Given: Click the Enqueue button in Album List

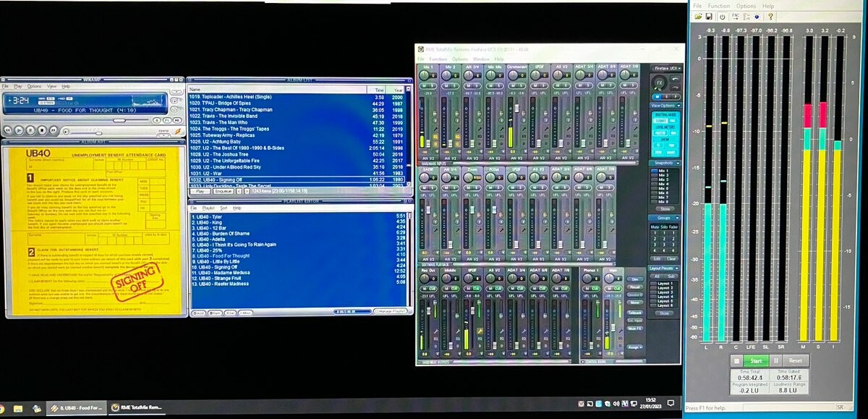Looking at the screenshot, I should (224, 191).
